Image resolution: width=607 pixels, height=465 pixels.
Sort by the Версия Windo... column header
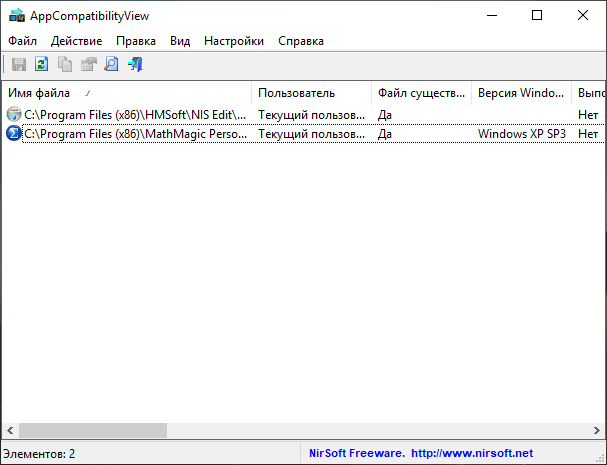click(x=521, y=93)
